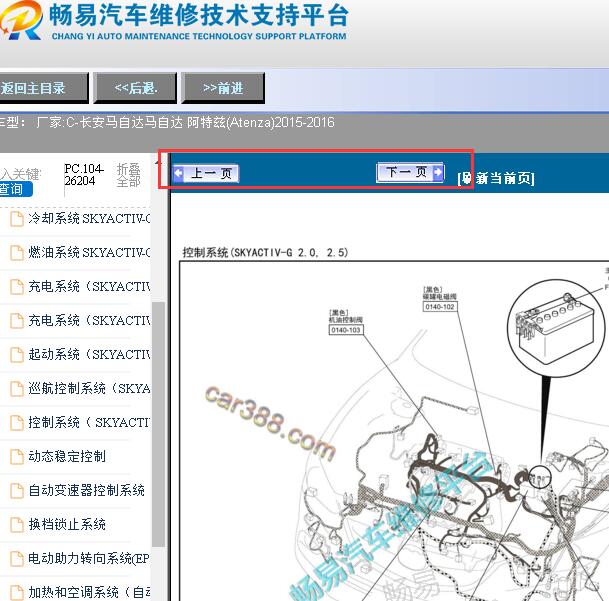Screen dimensions: 609x601
Task: Click document icon beside 动态稳定控制
Action: coord(16,456)
